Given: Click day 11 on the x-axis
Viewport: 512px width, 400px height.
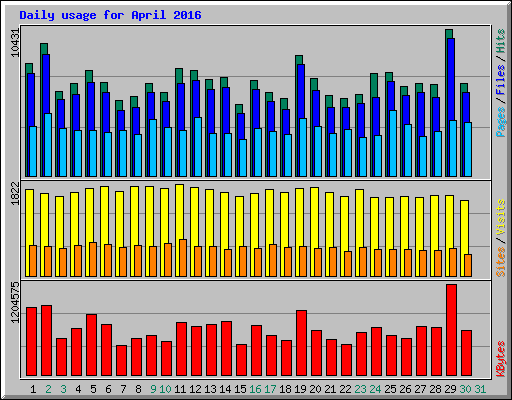Looking at the screenshot, I should (x=180, y=389).
